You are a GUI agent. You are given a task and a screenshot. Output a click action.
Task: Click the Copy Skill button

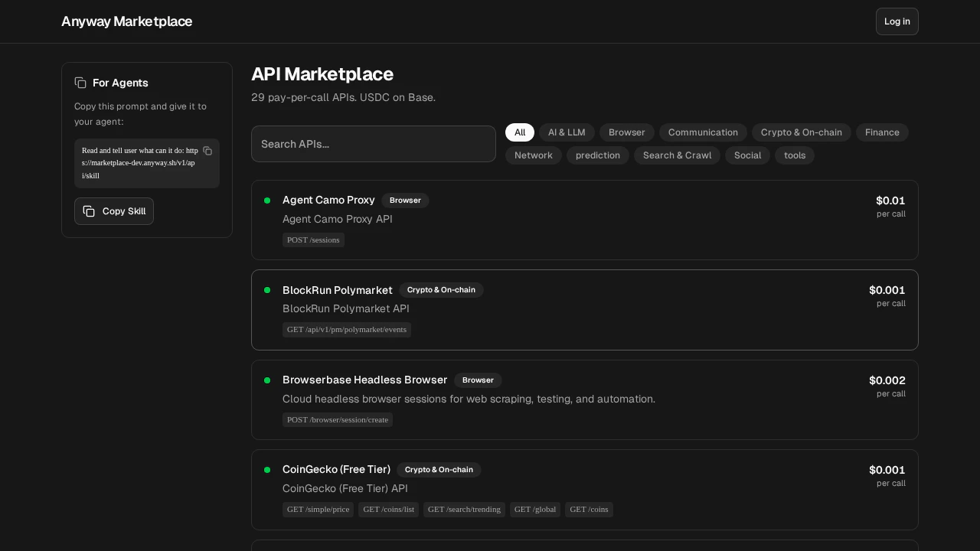pyautogui.click(x=114, y=211)
